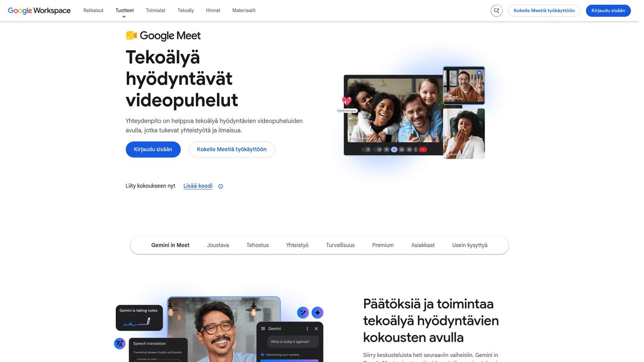
Task: Click the raise hand icon in call toolbar
Action: coord(409,149)
